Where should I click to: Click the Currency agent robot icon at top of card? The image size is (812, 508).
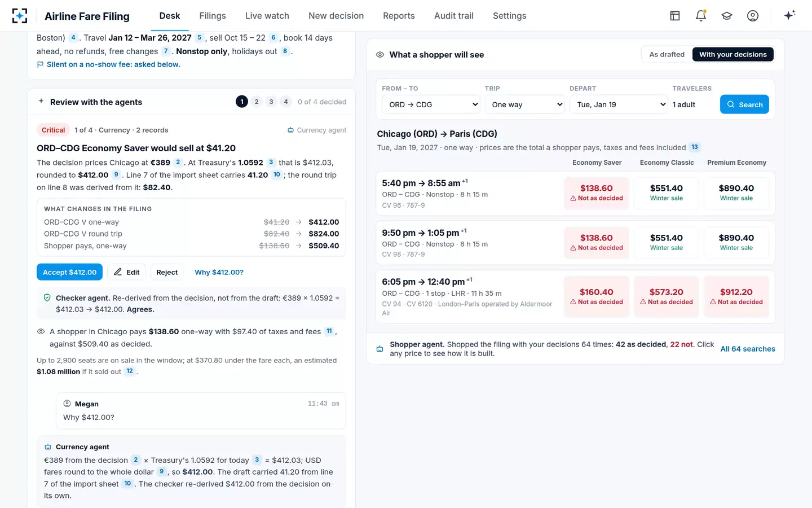pos(290,130)
